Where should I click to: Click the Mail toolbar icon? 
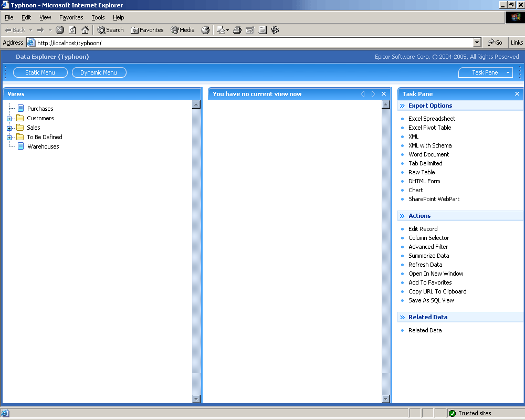pyautogui.click(x=220, y=30)
